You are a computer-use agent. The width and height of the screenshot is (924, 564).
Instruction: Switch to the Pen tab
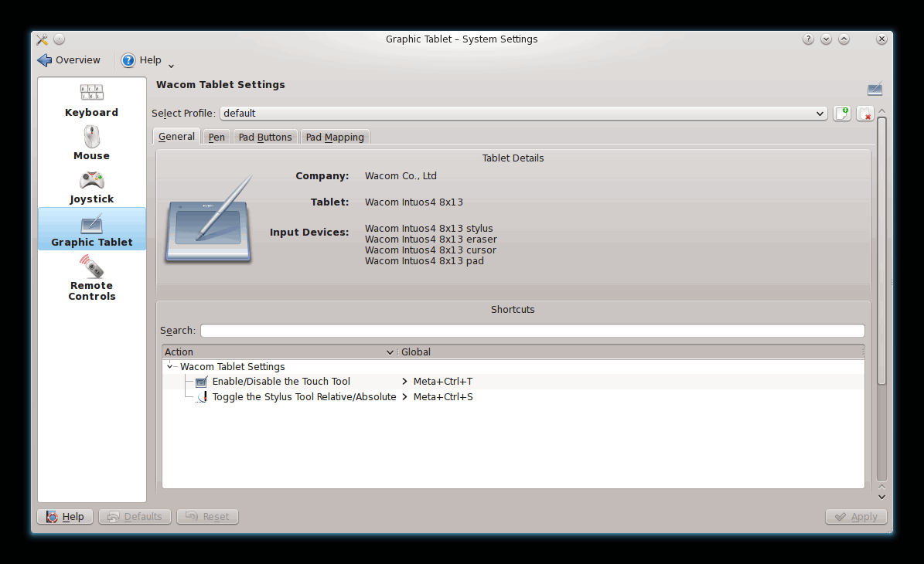217,138
